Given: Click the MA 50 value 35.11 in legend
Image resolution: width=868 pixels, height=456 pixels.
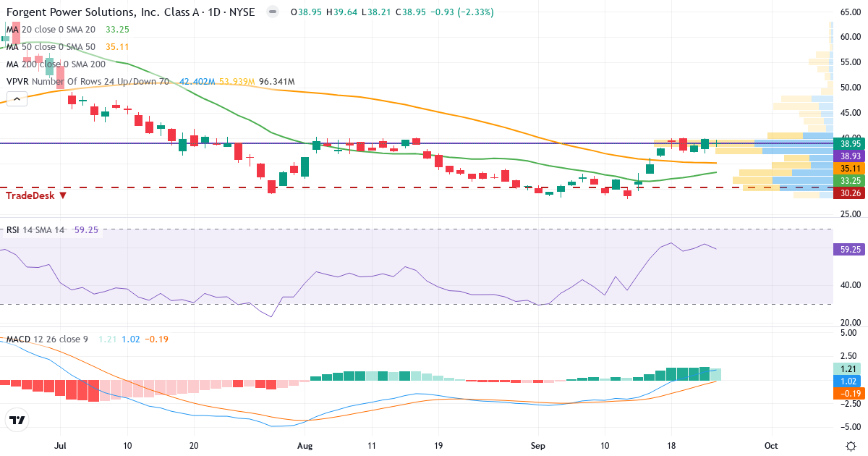Looking at the screenshot, I should (x=117, y=47).
